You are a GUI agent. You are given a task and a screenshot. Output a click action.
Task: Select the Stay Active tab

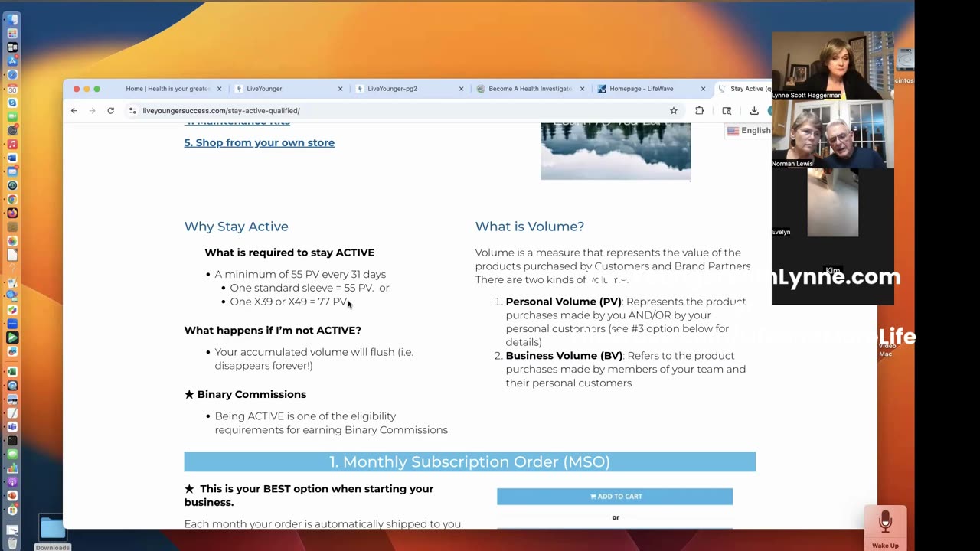(743, 89)
